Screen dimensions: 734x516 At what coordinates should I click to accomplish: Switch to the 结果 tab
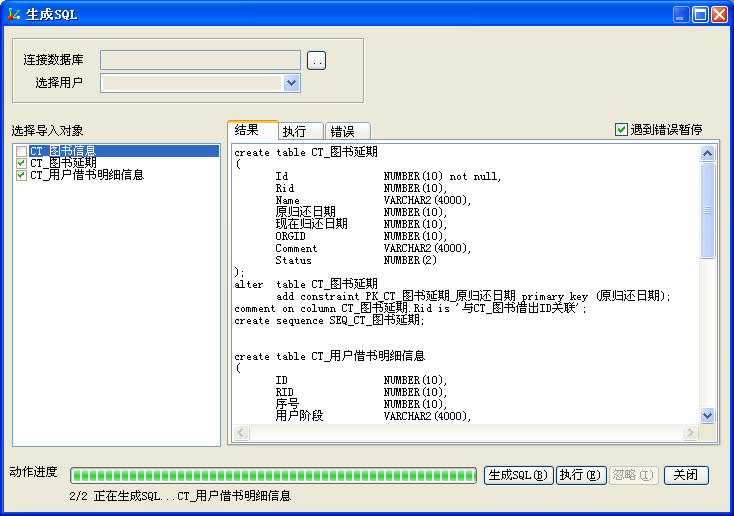tap(247, 130)
